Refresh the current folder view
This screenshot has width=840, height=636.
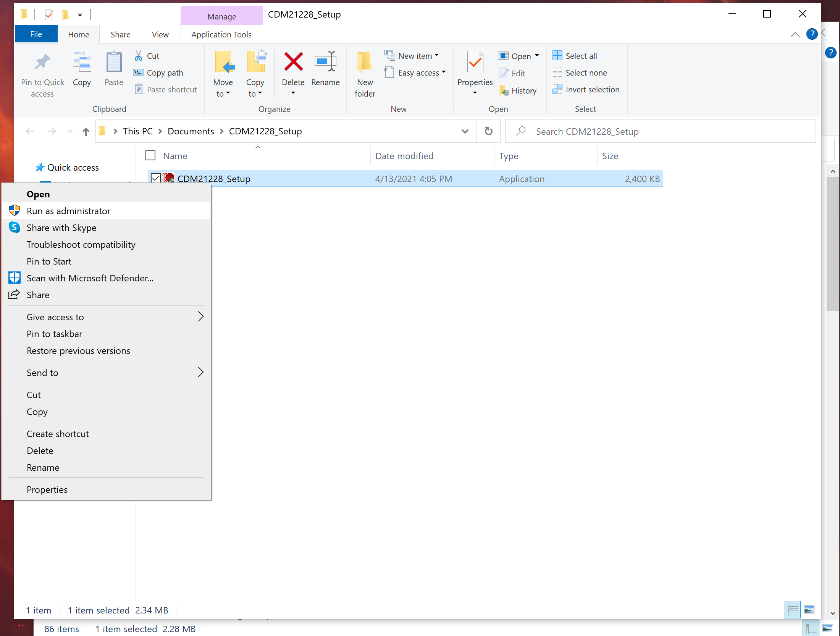(488, 131)
